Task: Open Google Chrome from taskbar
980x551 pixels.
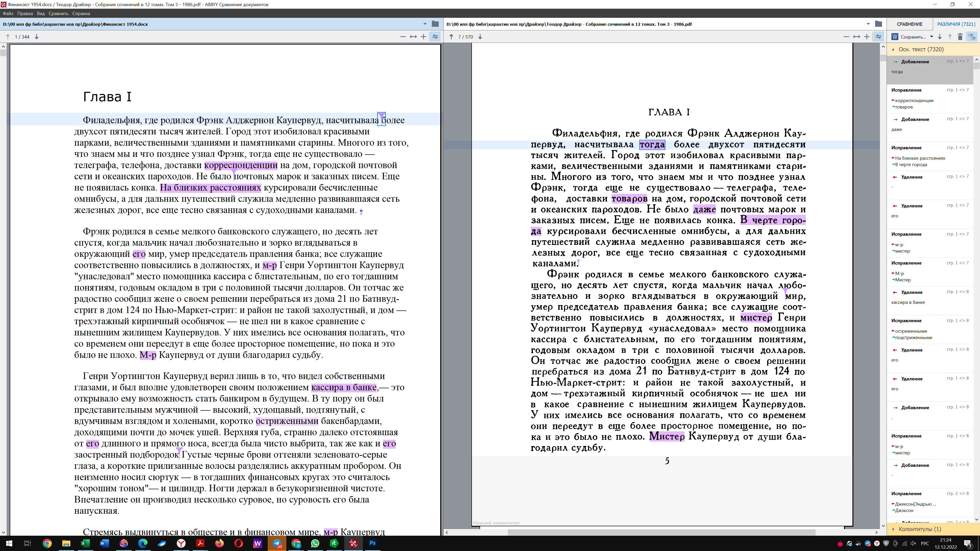Action: click(47, 543)
